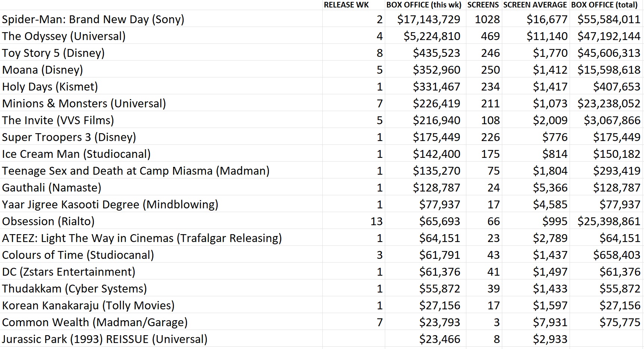This screenshot has width=644, height=349.
Task: Click ATEEZ: Light The Way in Cinemas cell
Action: click(142, 238)
